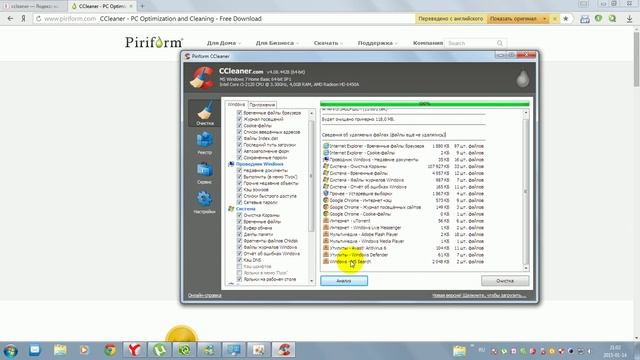The image size is (640, 360).
Task: Click the Анализ button
Action: 344,281
